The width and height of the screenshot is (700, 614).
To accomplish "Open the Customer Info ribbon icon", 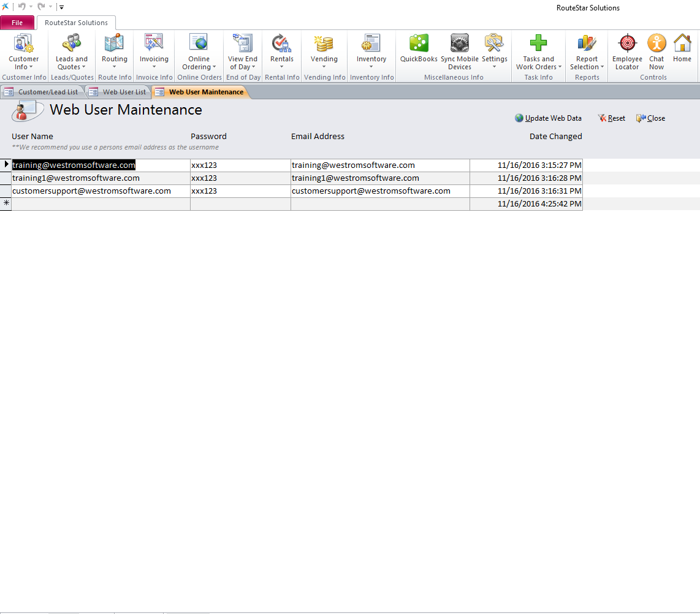I will tap(24, 44).
